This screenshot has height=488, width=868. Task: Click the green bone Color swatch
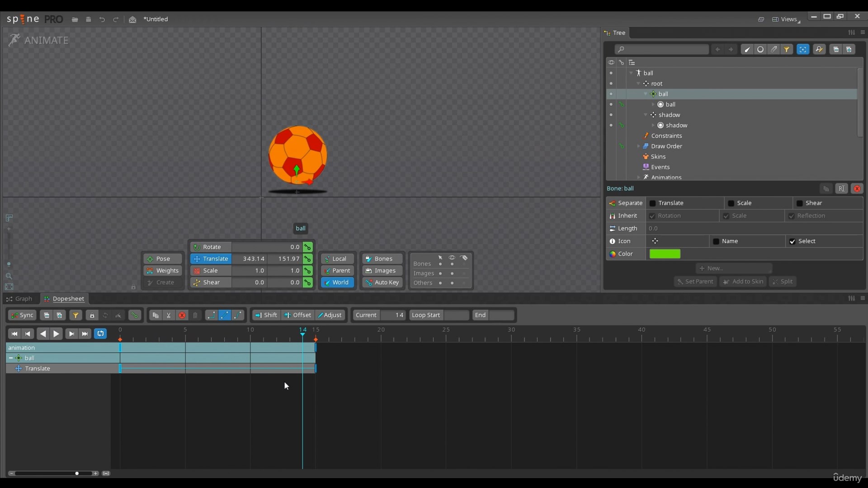coord(665,254)
